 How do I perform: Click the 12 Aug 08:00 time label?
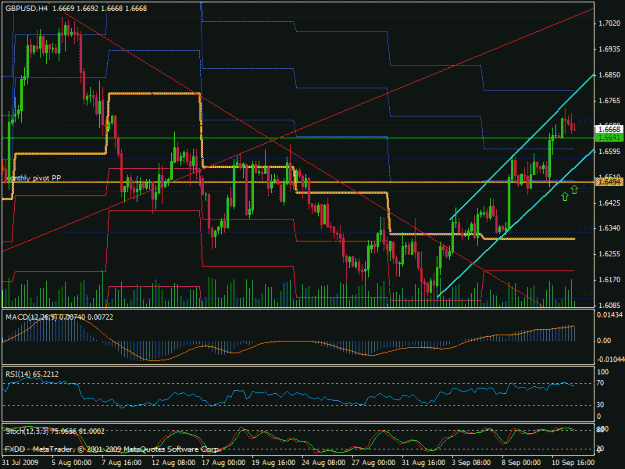[173, 462]
